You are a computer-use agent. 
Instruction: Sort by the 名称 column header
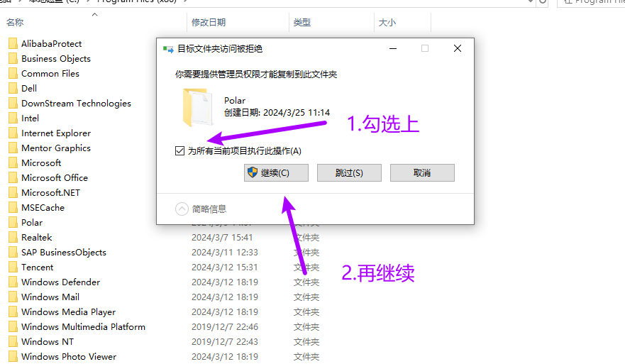pos(15,22)
